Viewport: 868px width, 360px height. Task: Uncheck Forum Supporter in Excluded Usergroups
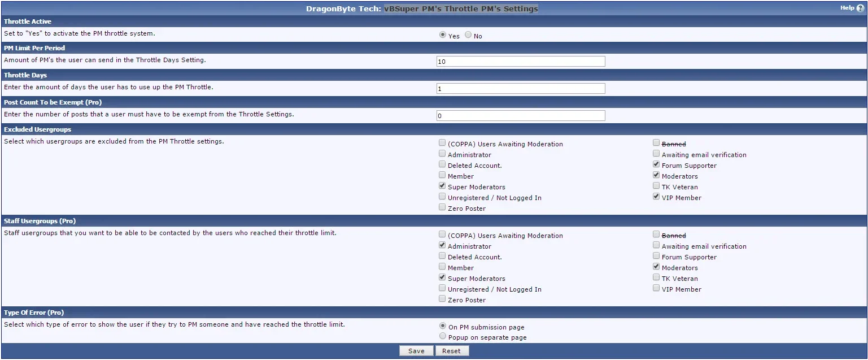[656, 164]
